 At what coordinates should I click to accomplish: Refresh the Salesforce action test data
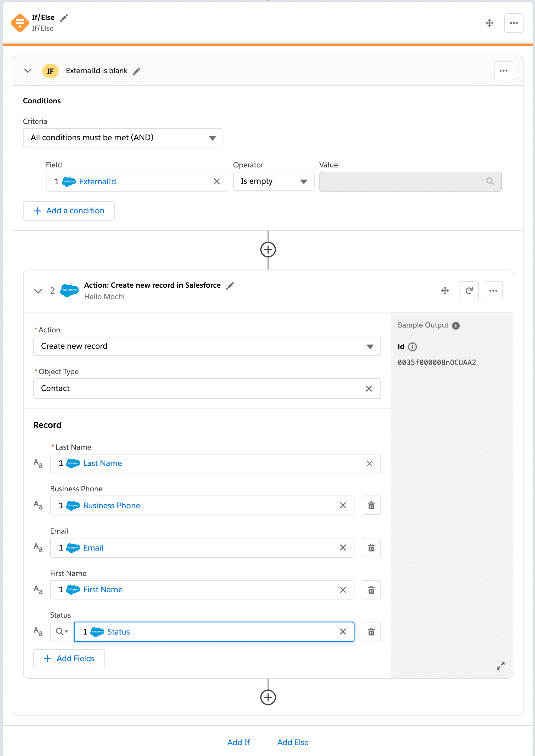coord(469,290)
